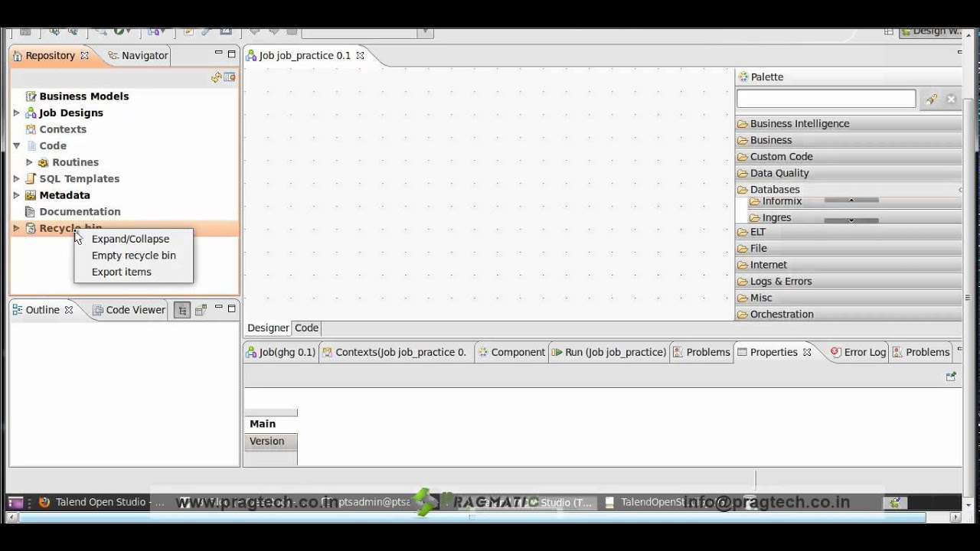Close the Outline tab via its X
The width and height of the screenshot is (980, 551).
point(69,310)
